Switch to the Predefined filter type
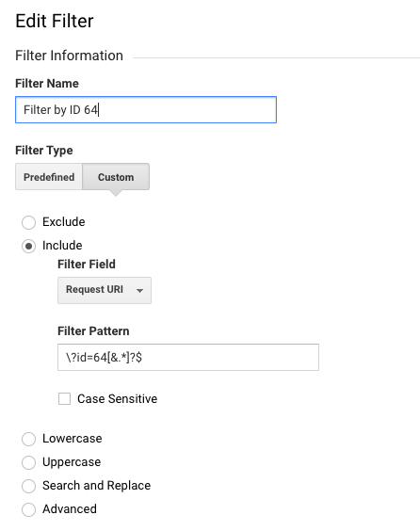 49,177
